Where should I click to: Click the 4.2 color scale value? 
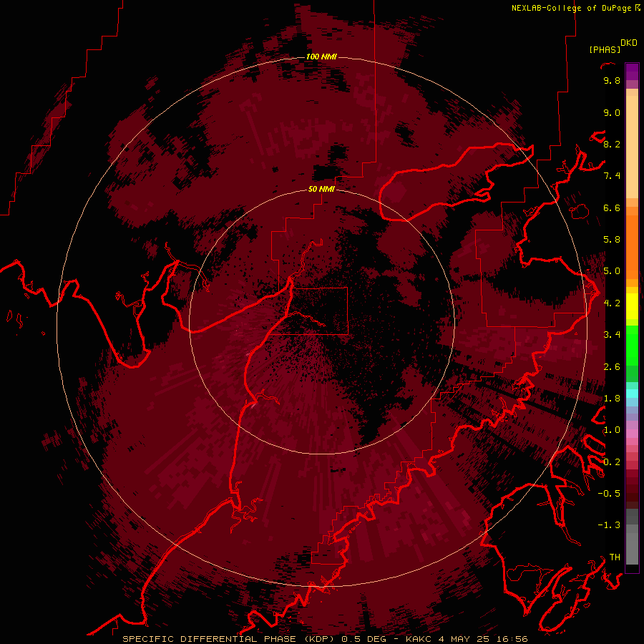(612, 303)
